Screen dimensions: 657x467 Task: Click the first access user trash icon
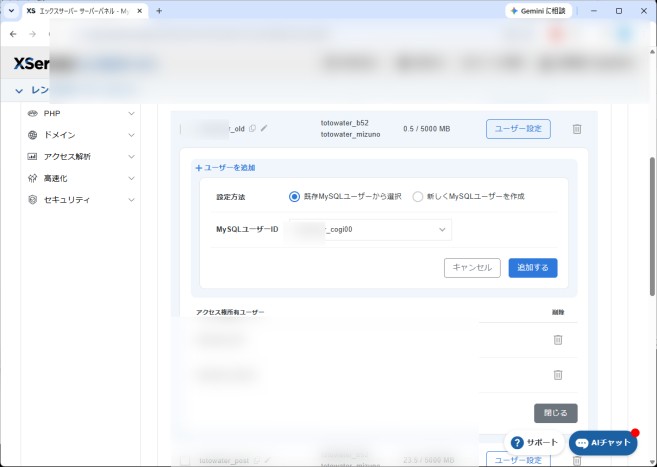(558, 340)
